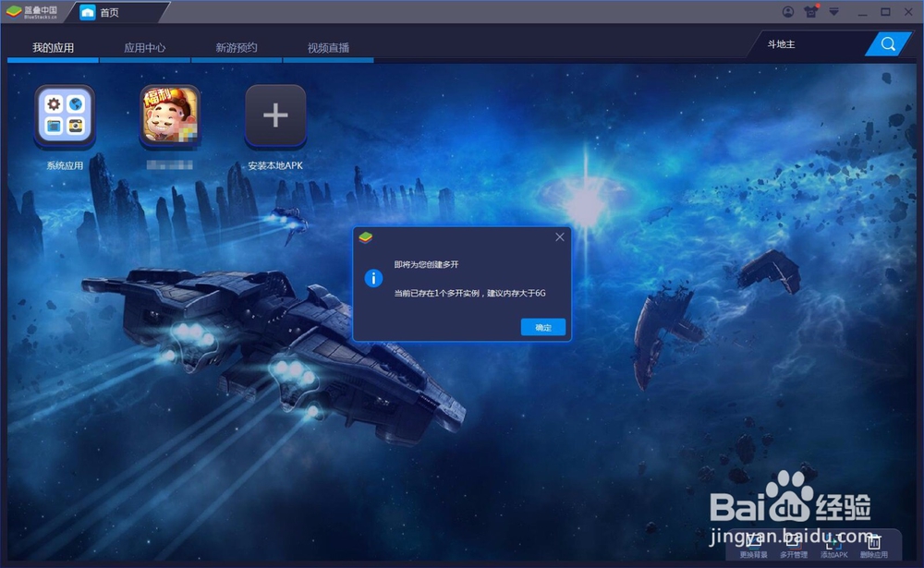
Task: Click the search field containing 斗地主
Action: point(810,44)
